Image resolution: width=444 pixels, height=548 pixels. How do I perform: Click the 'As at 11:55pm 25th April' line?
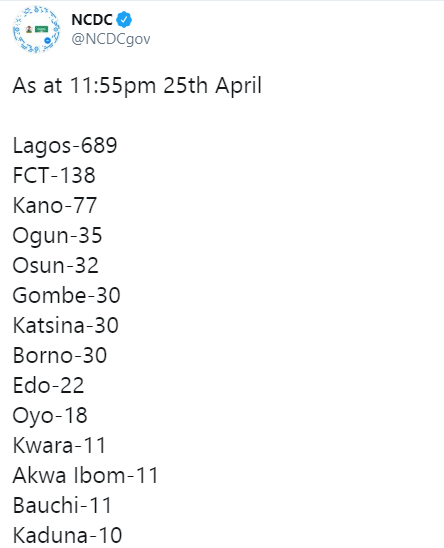coord(137,85)
